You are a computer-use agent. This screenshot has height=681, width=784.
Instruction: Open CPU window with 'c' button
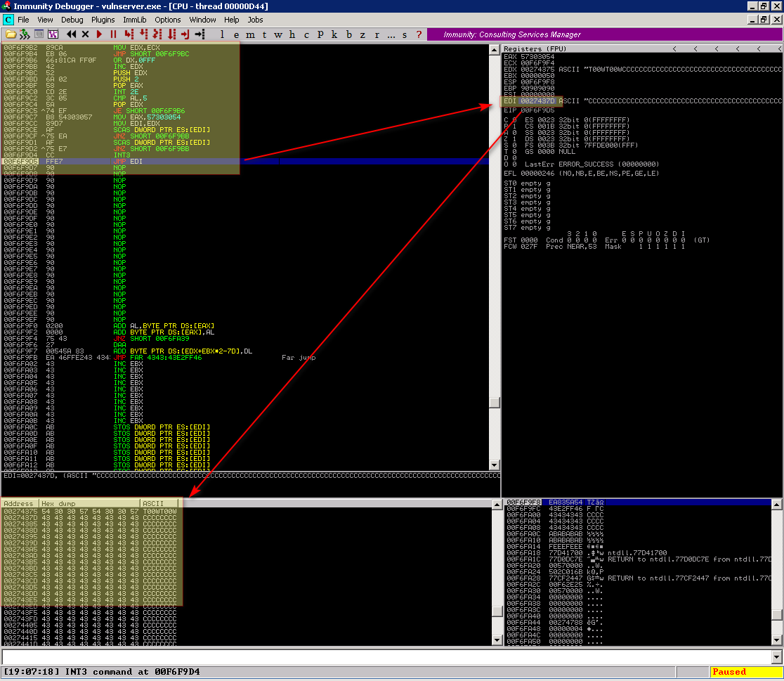[306, 34]
